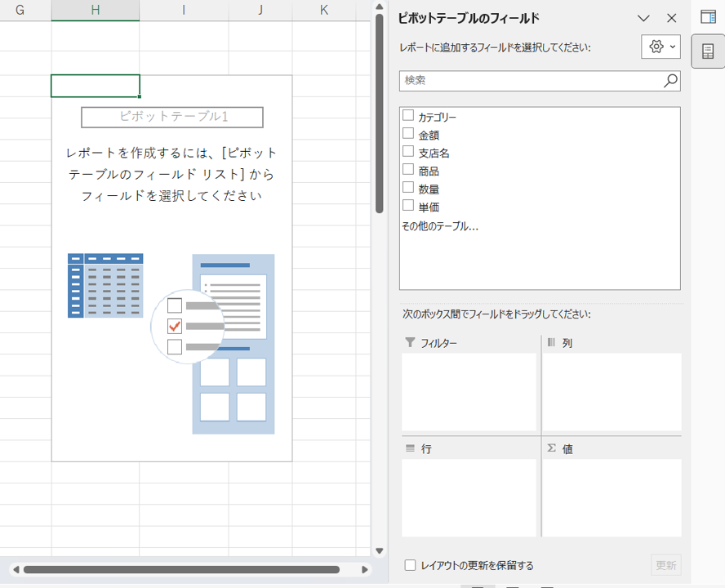Image resolution: width=725 pixels, height=588 pixels.
Task: Close the PivotTable Fields pane
Action: [x=672, y=18]
